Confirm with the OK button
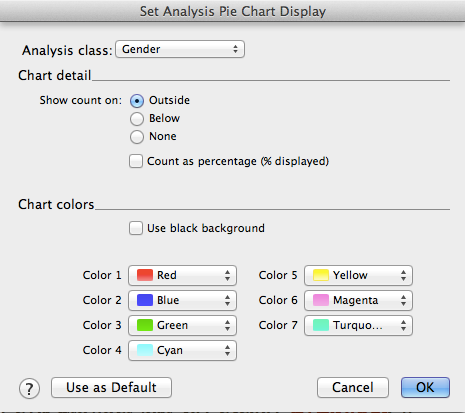 click(x=425, y=387)
